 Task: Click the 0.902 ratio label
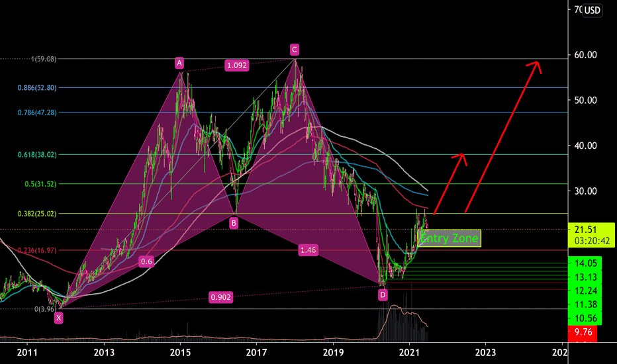pyautogui.click(x=220, y=297)
